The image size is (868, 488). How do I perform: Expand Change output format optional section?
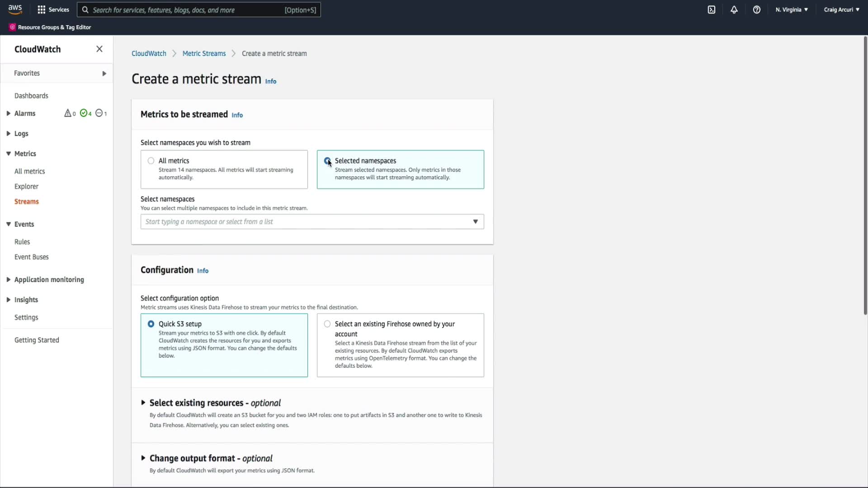pyautogui.click(x=143, y=458)
